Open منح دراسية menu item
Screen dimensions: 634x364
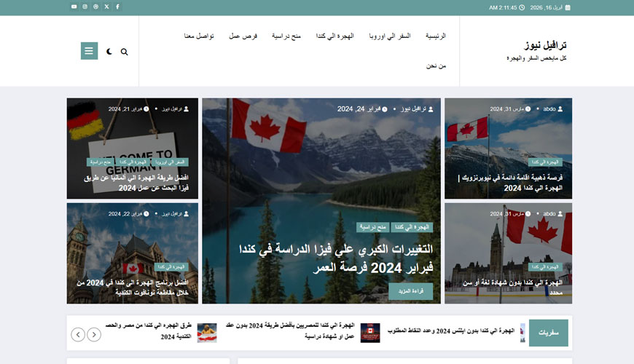point(285,36)
